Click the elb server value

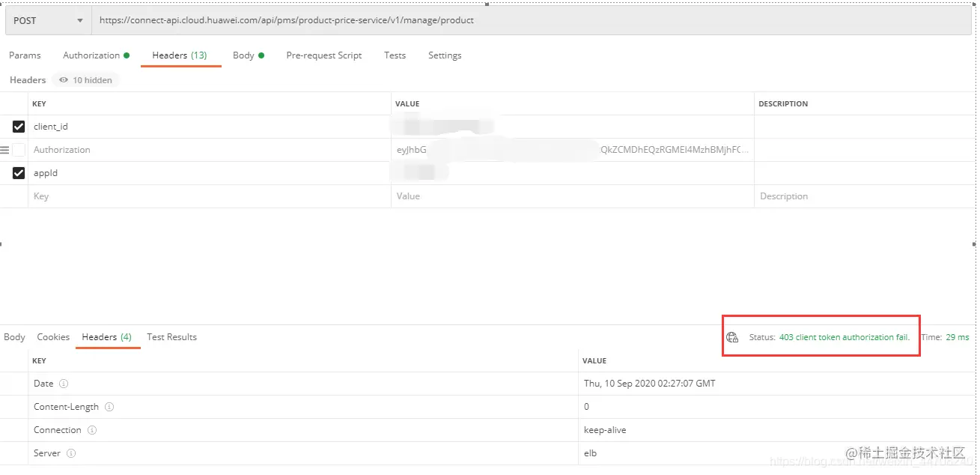pos(591,453)
